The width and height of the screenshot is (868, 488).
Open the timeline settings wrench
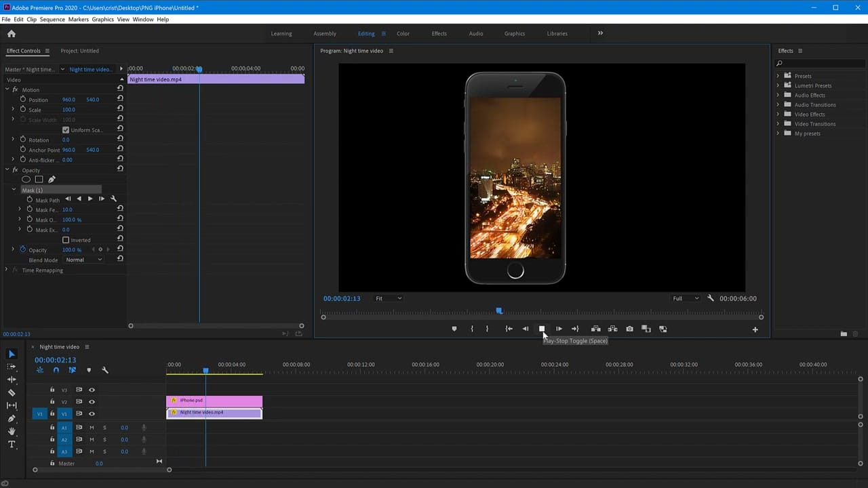coord(106,369)
